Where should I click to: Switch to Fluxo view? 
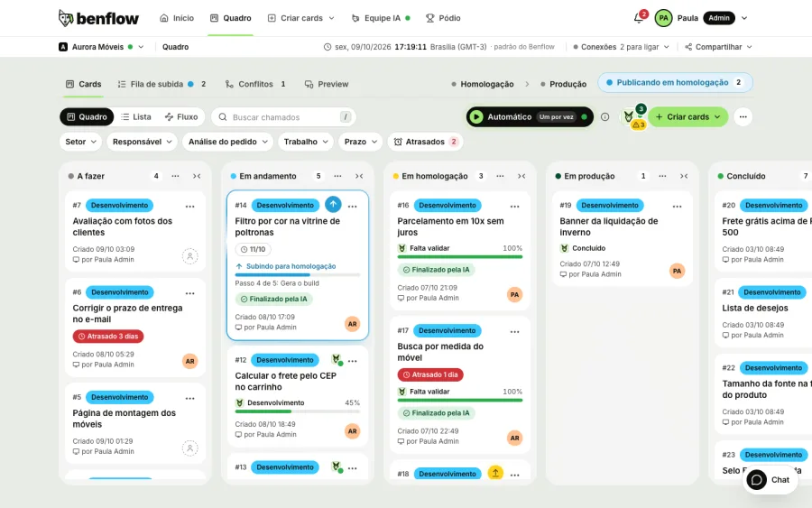click(x=181, y=117)
